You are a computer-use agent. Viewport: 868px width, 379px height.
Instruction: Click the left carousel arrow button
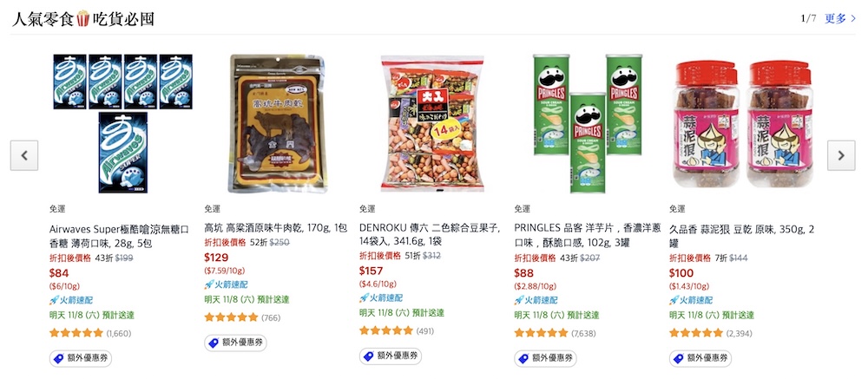24,155
